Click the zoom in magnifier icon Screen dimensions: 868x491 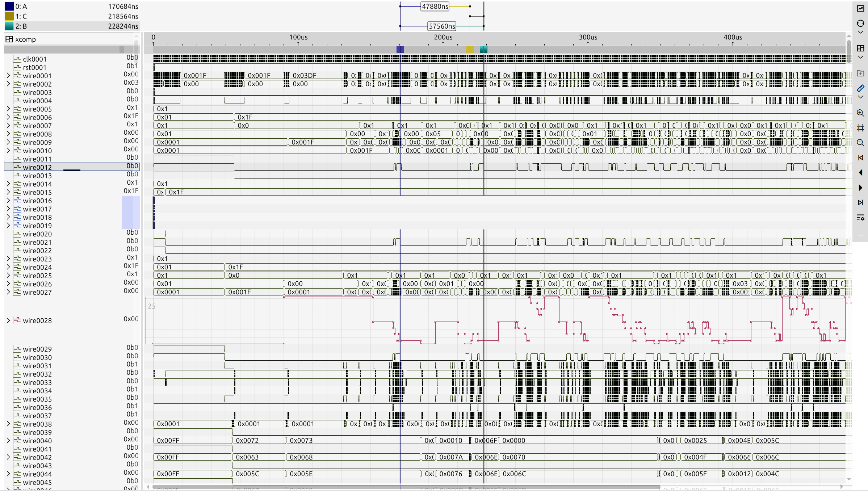coord(860,113)
